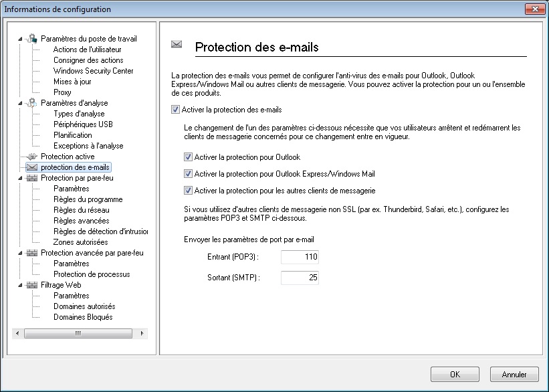This screenshot has height=392, width=549.
Task: Collapse Paramètres du poste de travail node
Action: coord(20,39)
